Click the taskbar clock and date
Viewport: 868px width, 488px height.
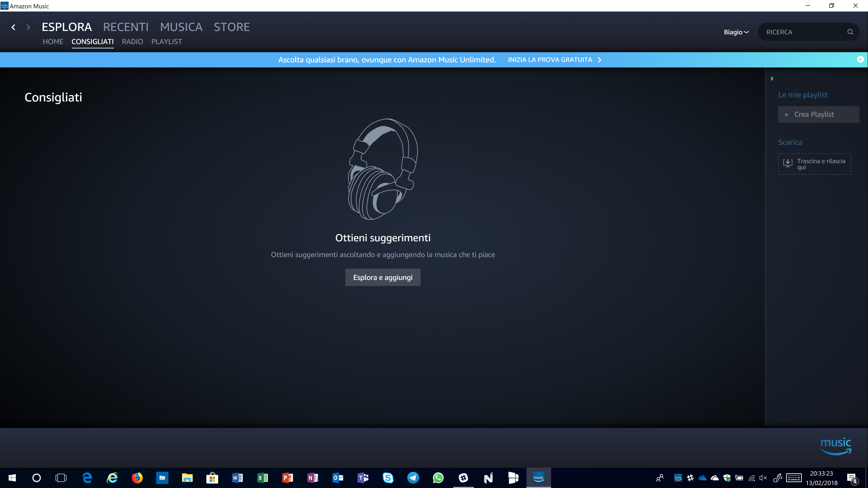coord(821,478)
